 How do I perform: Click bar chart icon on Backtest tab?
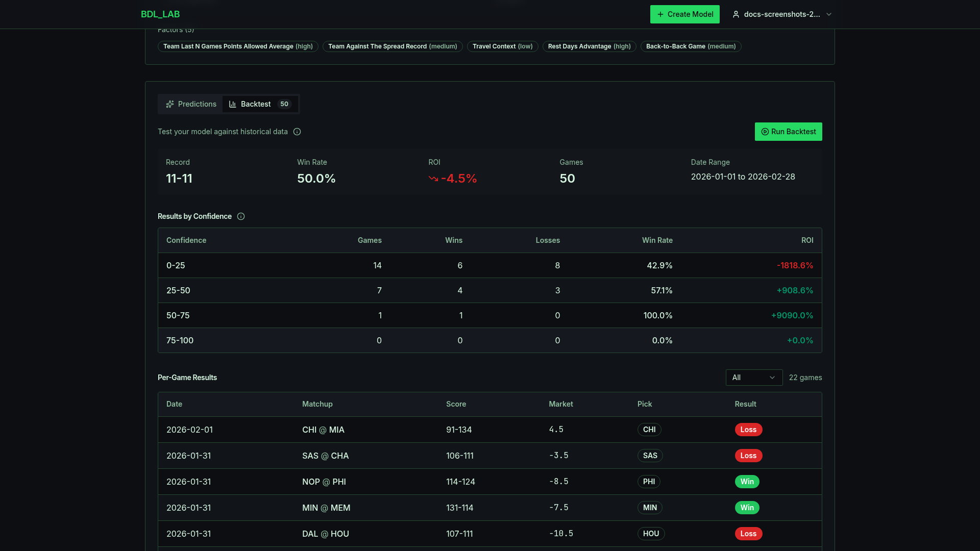click(x=233, y=104)
